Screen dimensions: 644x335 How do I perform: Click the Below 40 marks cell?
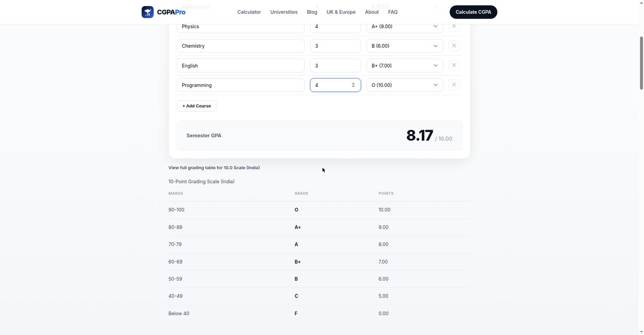(179, 313)
